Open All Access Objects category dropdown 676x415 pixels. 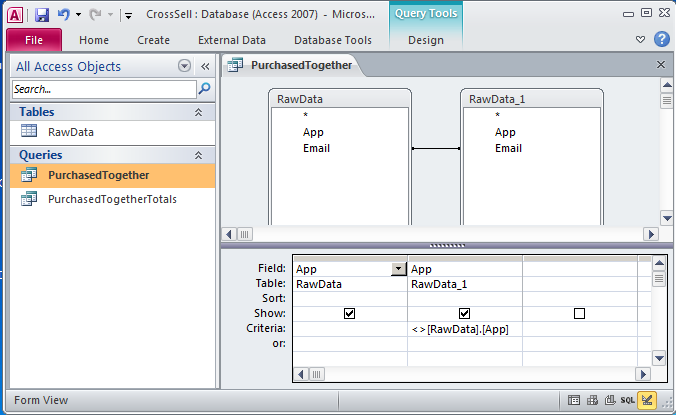coord(184,66)
